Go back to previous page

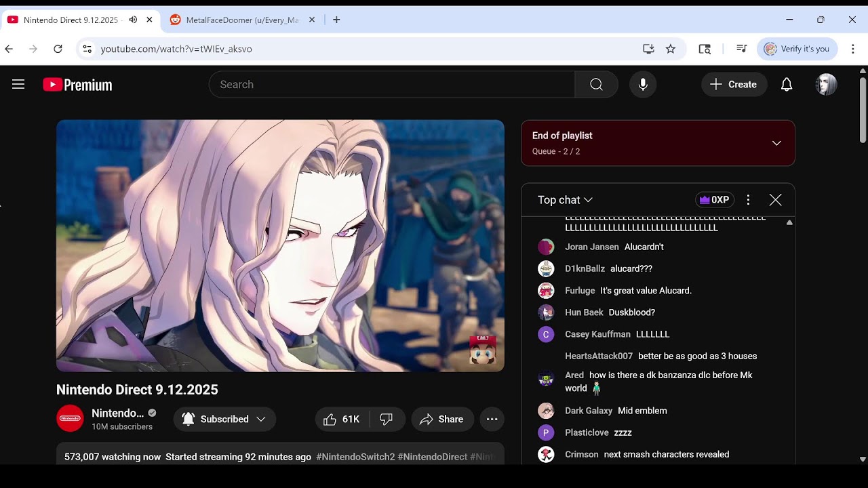[9, 49]
